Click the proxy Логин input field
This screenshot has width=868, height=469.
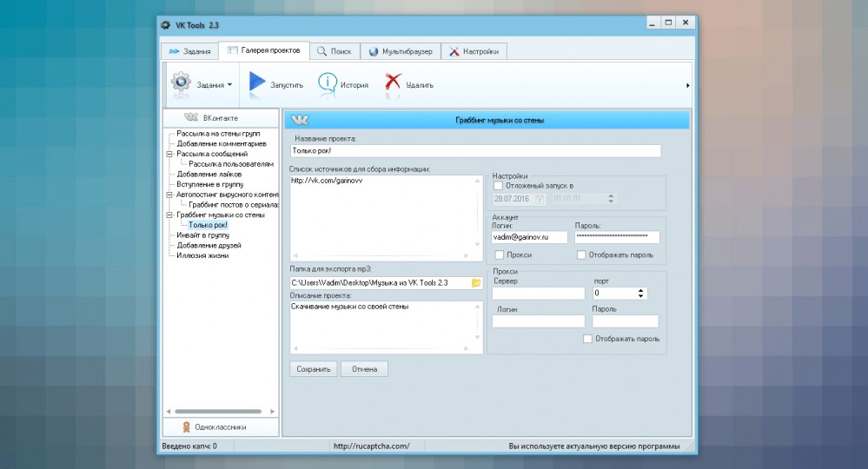(x=539, y=321)
